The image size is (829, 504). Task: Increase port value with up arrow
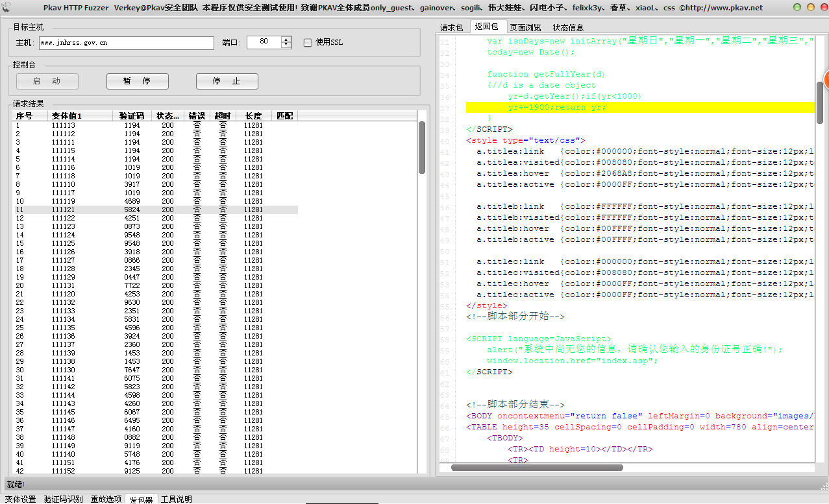tap(286, 40)
